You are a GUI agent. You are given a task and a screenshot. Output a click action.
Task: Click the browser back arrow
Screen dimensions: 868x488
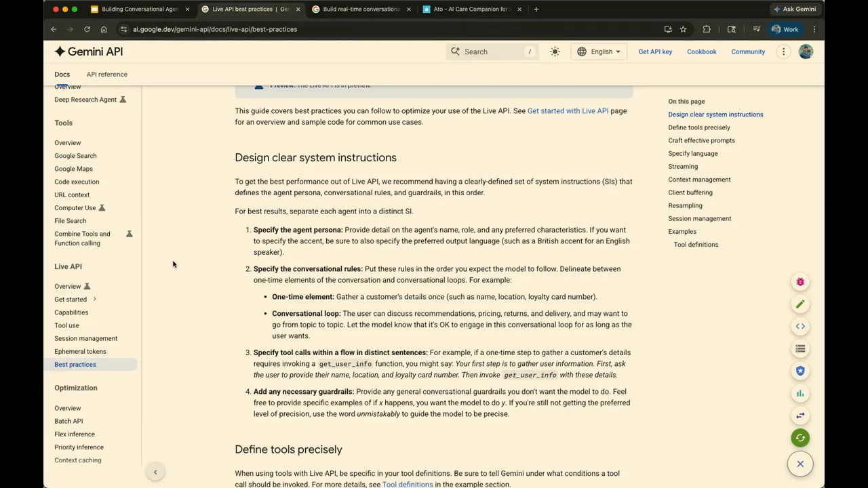(x=54, y=29)
